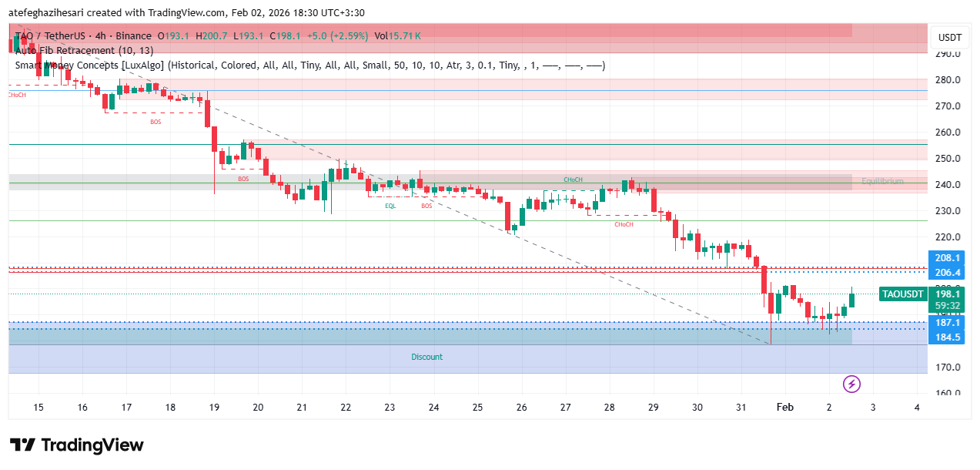Click the EQL marker label
980x470 pixels.
(x=391, y=206)
